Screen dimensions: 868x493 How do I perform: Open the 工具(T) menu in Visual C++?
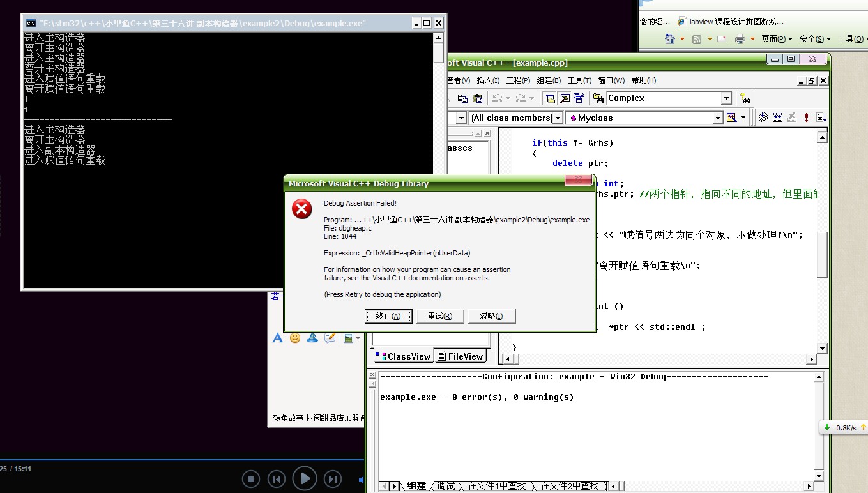point(579,80)
